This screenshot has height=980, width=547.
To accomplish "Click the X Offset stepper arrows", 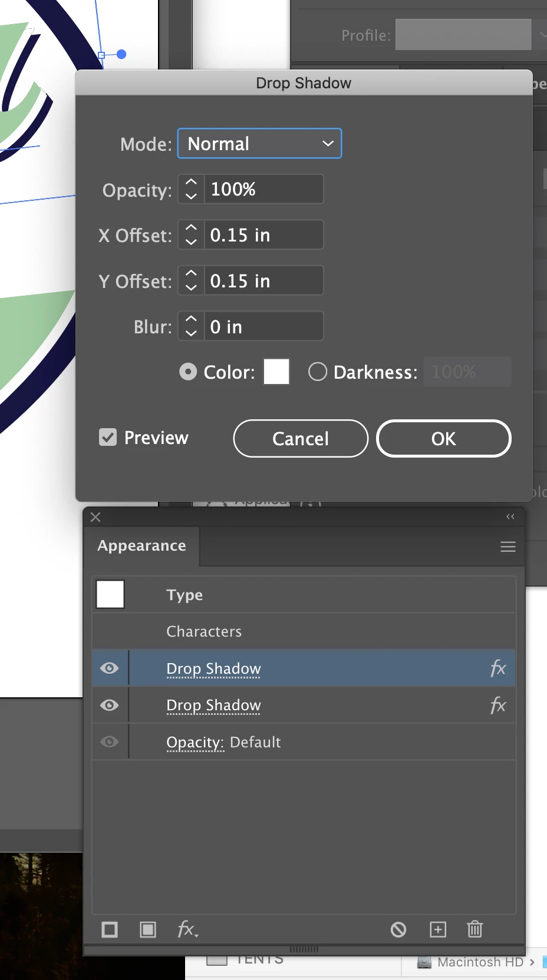I will [191, 235].
